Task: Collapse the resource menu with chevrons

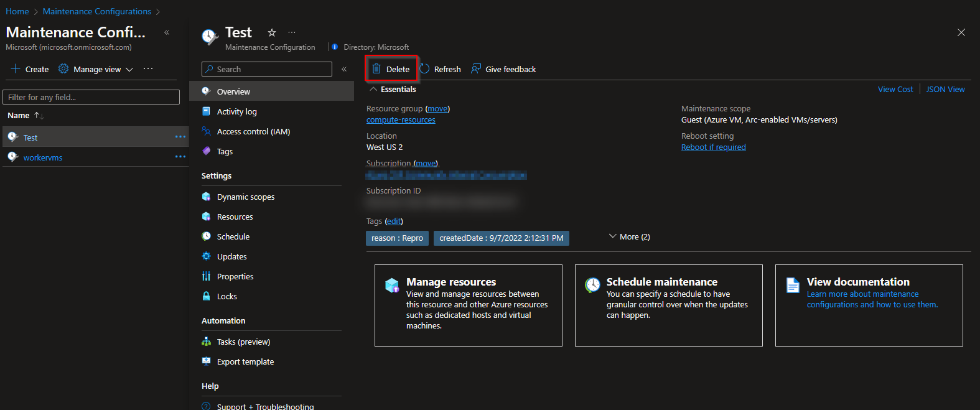Action: (x=344, y=69)
